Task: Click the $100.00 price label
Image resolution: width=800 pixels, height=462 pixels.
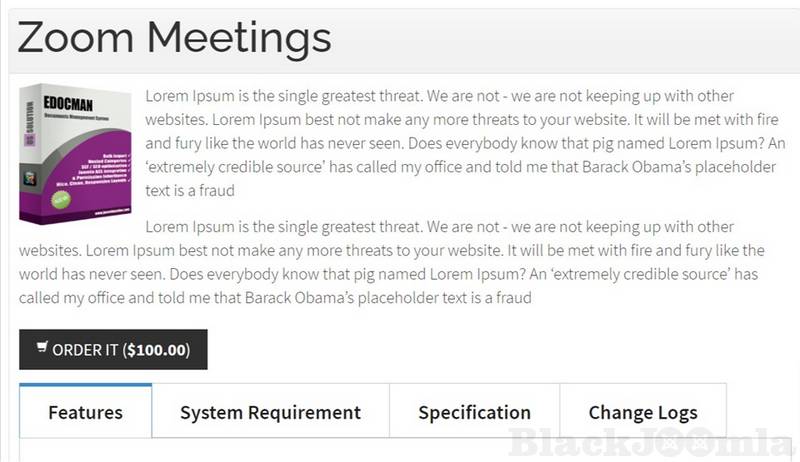Action: [x=156, y=350]
